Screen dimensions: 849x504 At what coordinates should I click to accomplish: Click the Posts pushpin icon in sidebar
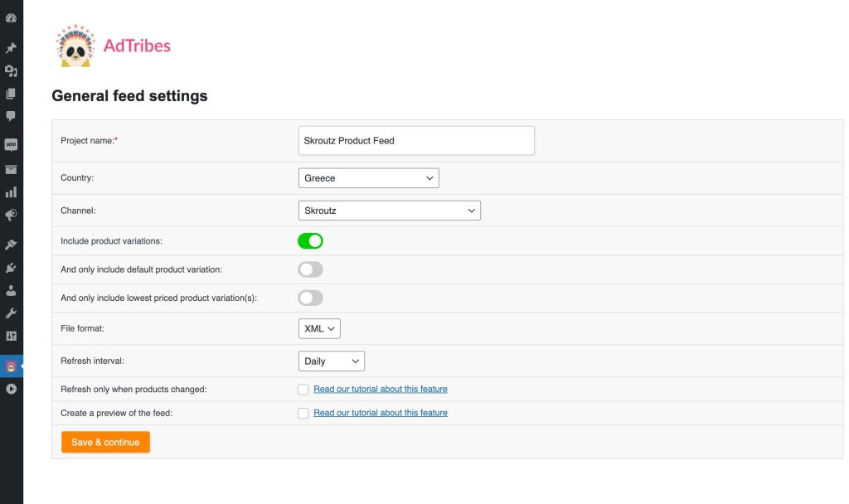tap(11, 48)
